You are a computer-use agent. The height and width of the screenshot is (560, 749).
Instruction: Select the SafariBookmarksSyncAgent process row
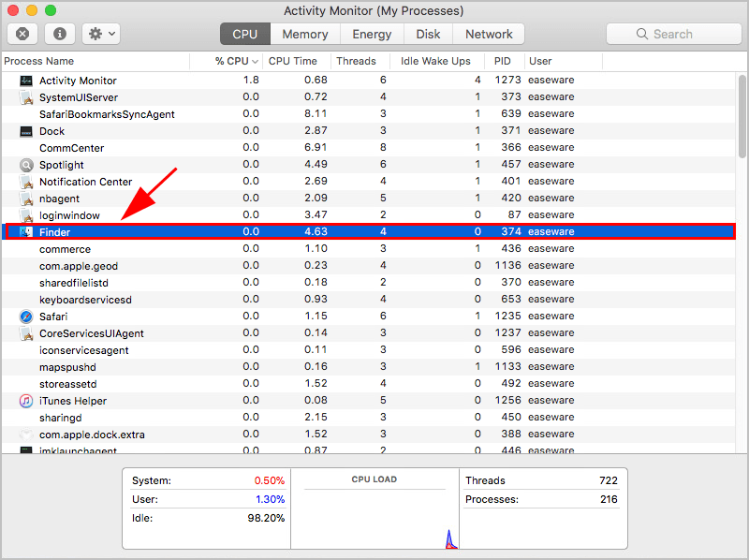[369, 114]
